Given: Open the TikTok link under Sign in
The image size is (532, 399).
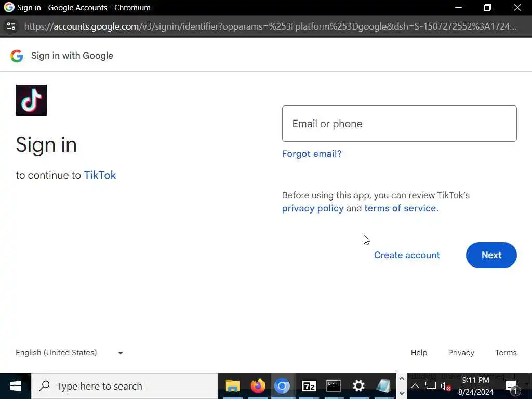Looking at the screenshot, I should tap(100, 175).
